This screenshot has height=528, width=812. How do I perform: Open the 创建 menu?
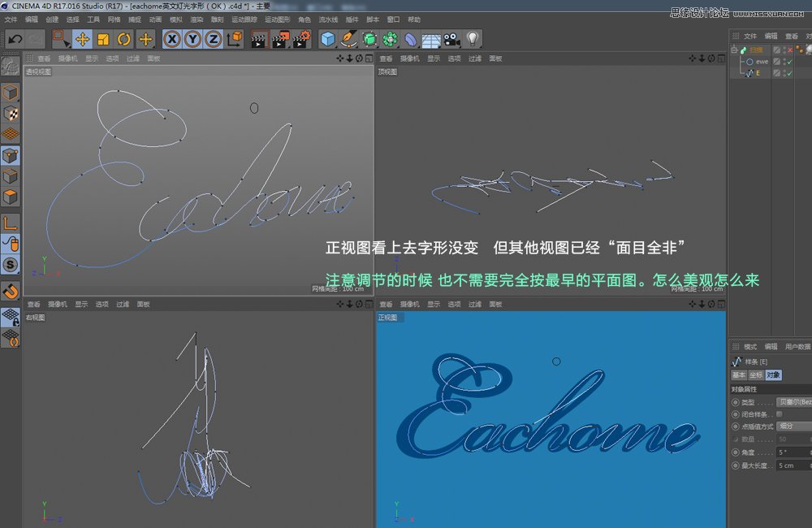(52, 19)
